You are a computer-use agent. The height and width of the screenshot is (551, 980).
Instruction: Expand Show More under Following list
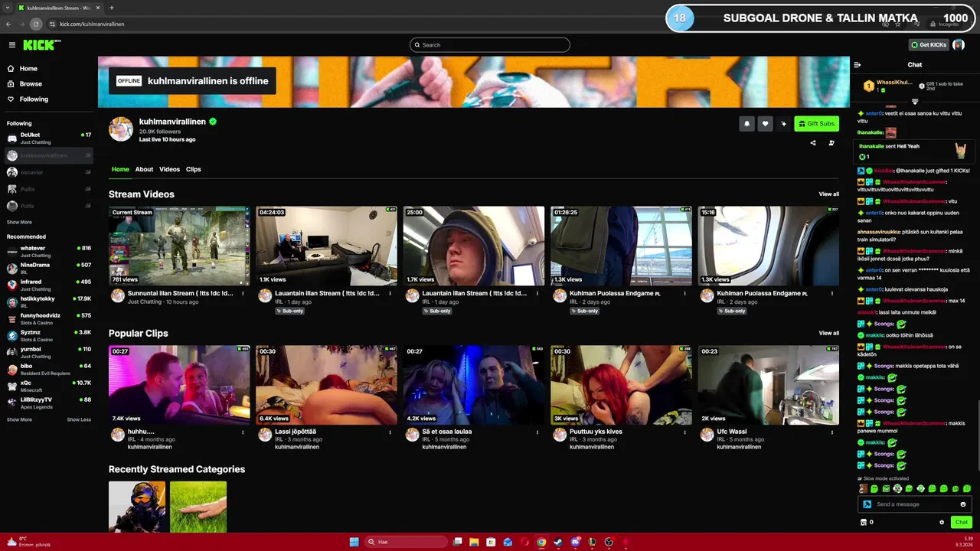point(19,222)
